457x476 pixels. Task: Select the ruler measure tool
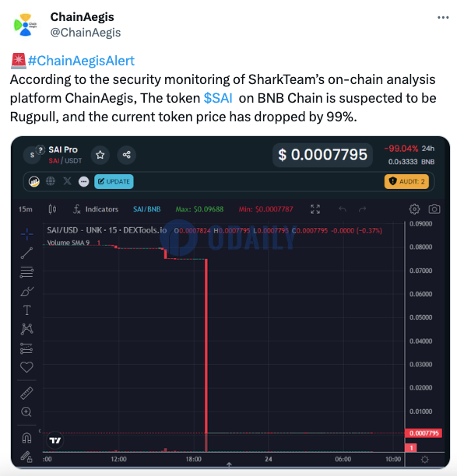pyautogui.click(x=26, y=393)
